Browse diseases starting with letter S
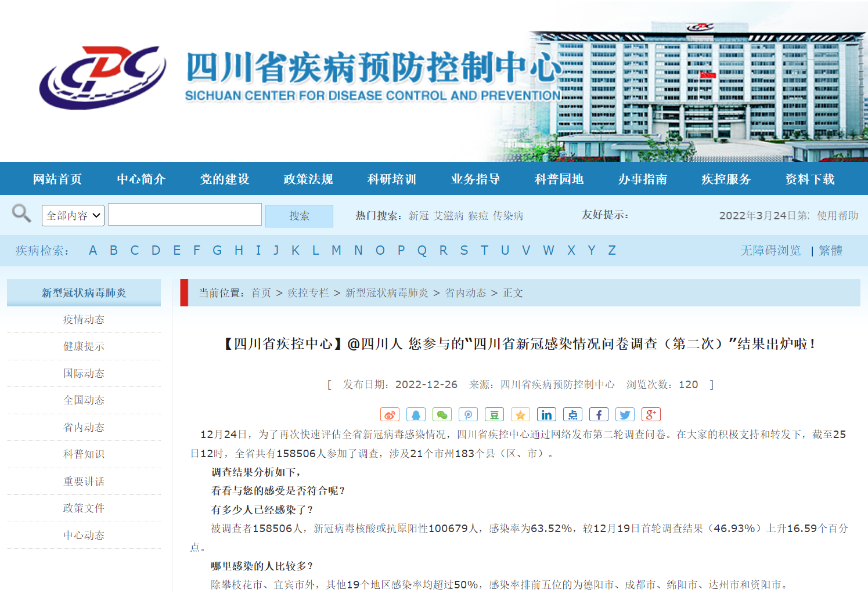Viewport: 868px width, 593px height. [464, 251]
